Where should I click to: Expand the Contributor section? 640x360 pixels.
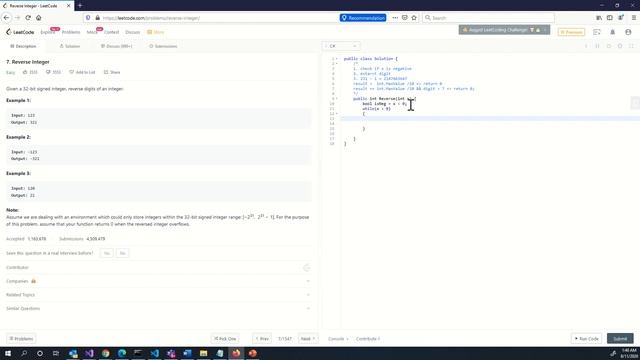(x=158, y=267)
